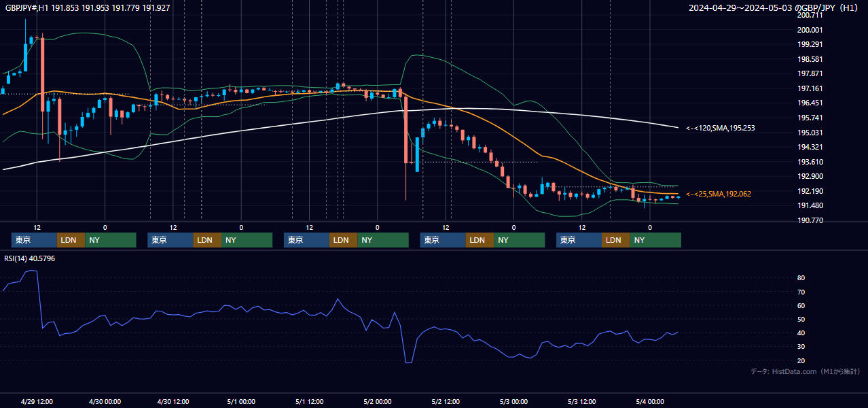Select RSI axis value 50
Image resolution: width=868 pixels, height=408 pixels.
coord(801,319)
